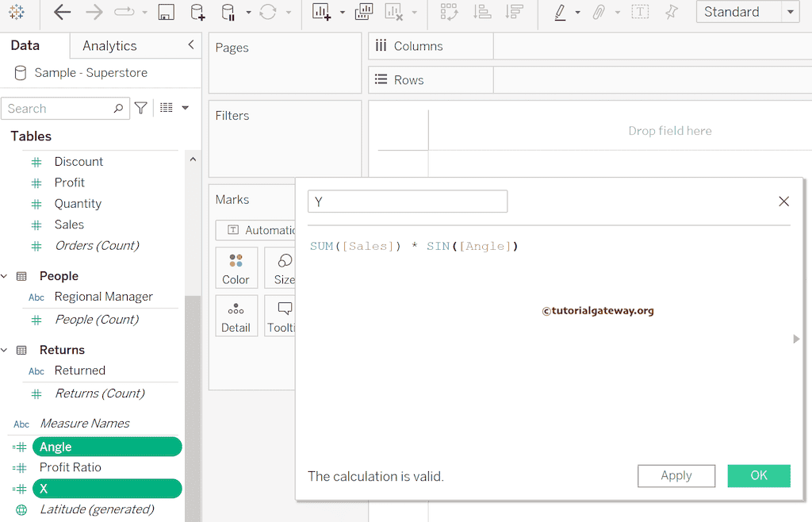This screenshot has height=522, width=812.
Task: Click the Undo back arrow
Action: tap(62, 12)
